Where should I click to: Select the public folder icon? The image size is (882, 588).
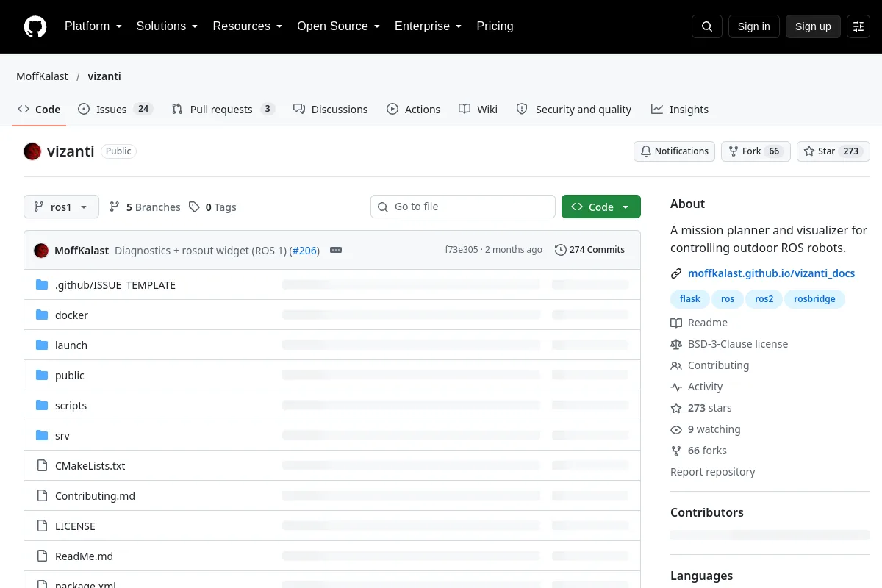click(42, 375)
